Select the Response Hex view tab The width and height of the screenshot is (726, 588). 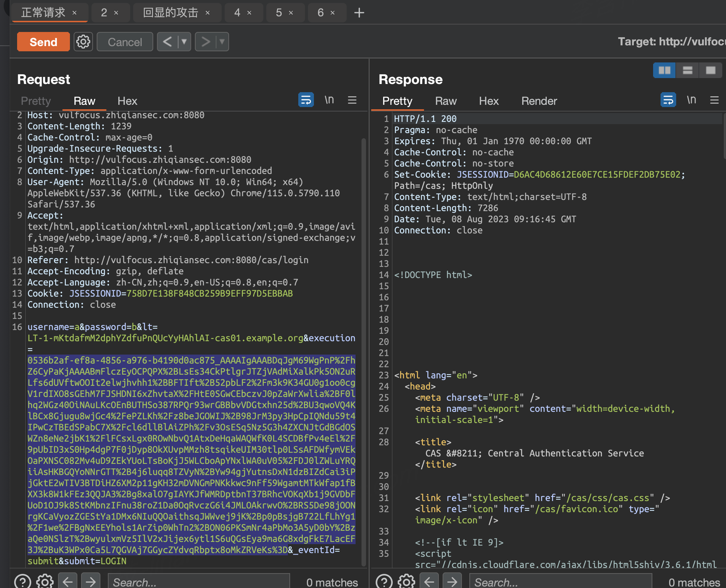[489, 101]
